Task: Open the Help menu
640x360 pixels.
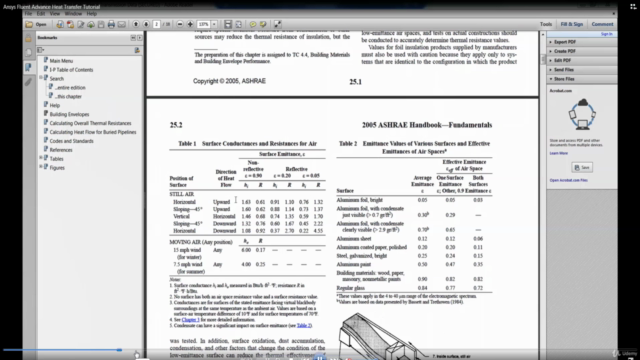Action: [x=92, y=14]
